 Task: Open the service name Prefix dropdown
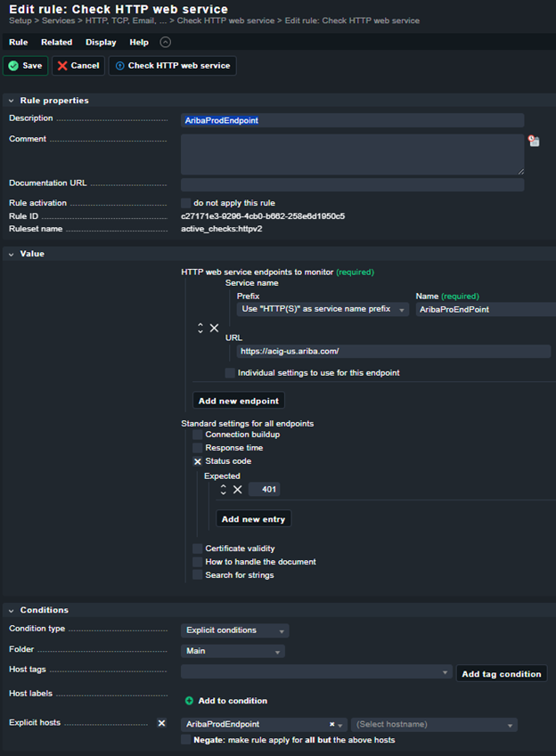click(323, 309)
